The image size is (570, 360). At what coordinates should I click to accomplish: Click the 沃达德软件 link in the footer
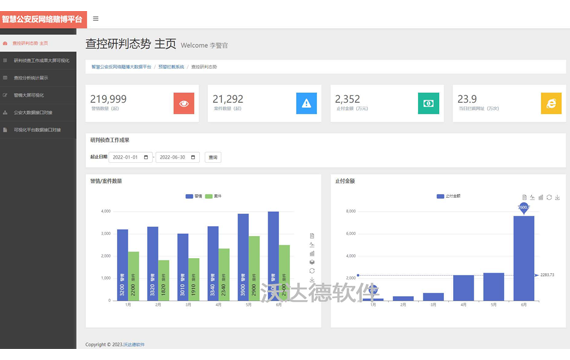(x=134, y=344)
